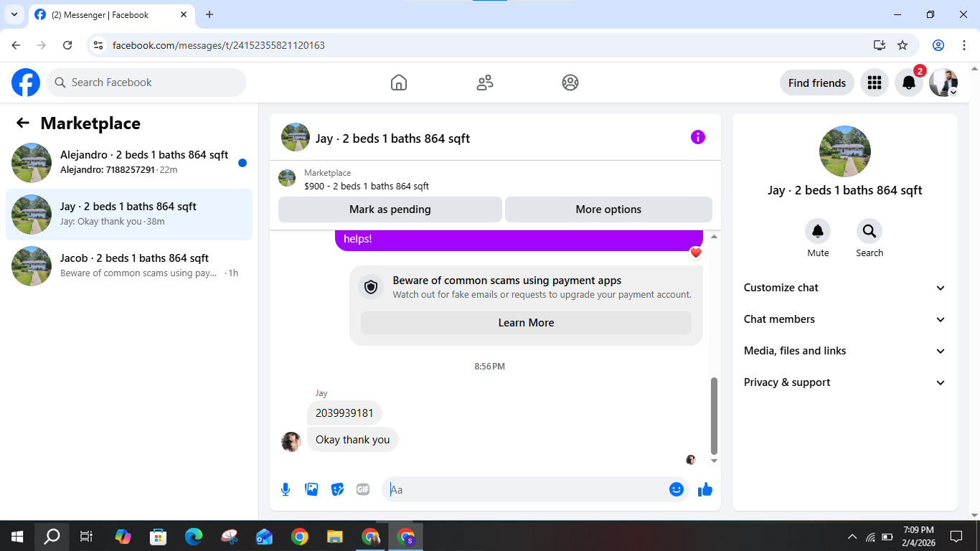
Task: Click the Okay thank you message bubble
Action: (353, 440)
